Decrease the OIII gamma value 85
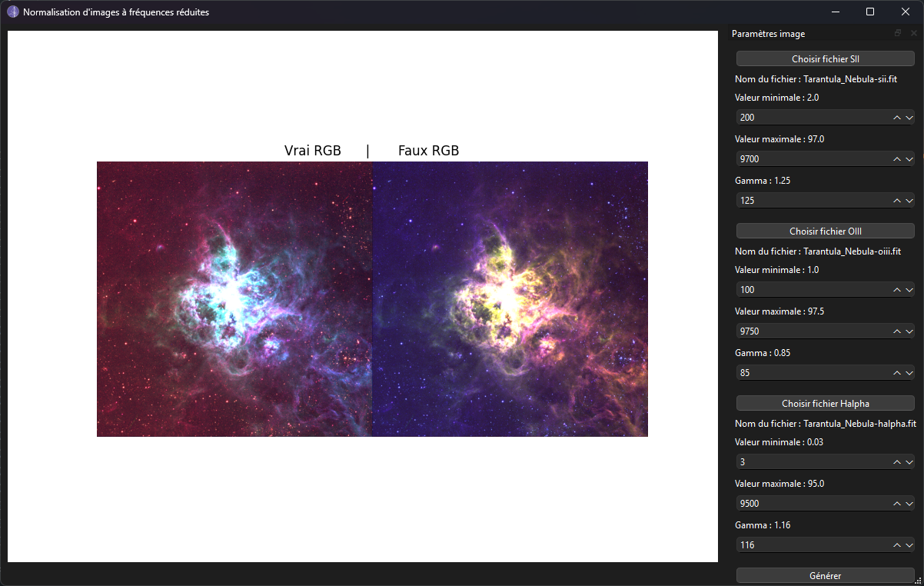The image size is (924, 586). pyautogui.click(x=910, y=372)
